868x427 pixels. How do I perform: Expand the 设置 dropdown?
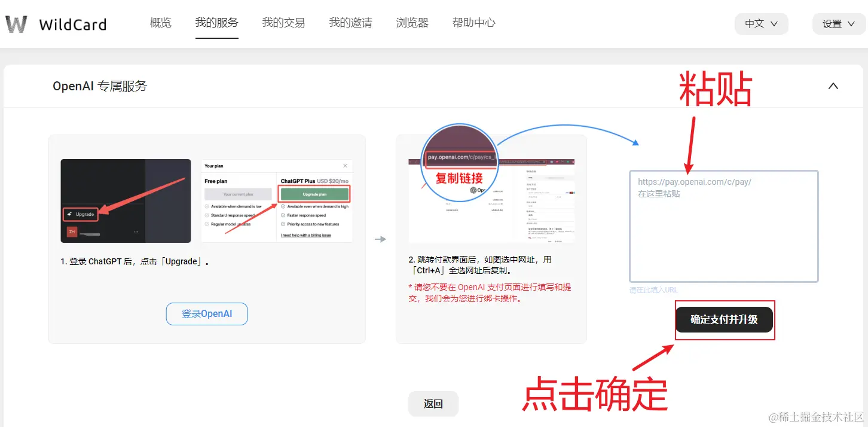point(839,24)
